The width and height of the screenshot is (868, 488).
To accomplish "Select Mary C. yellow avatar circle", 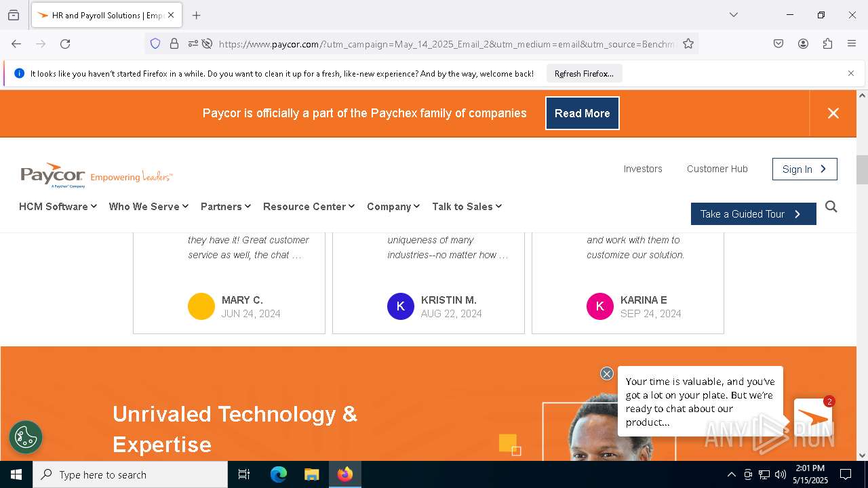I will [x=201, y=306].
